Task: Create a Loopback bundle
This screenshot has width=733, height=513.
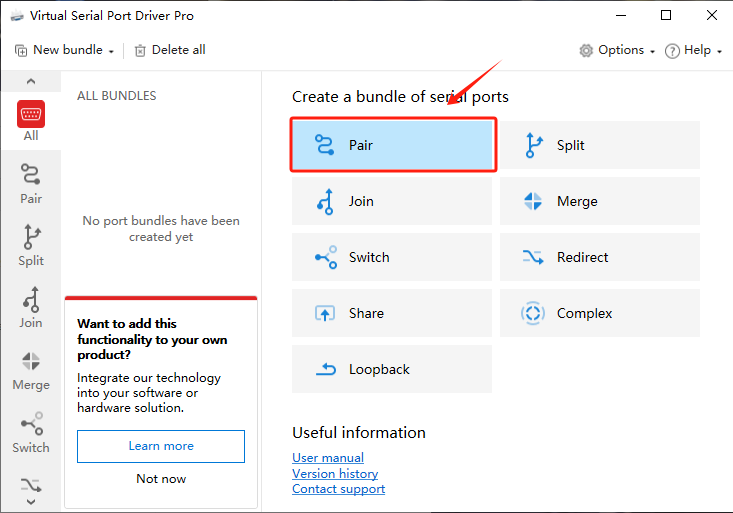Action: pos(392,369)
